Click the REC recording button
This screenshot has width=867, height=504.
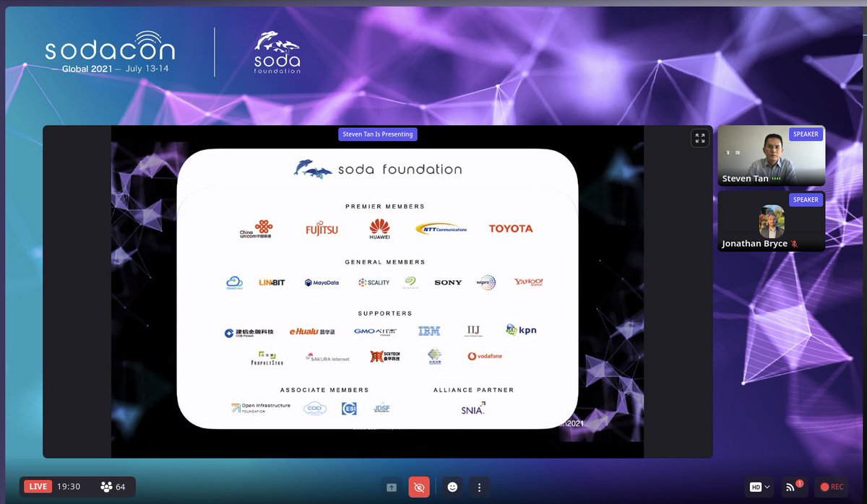tap(830, 487)
